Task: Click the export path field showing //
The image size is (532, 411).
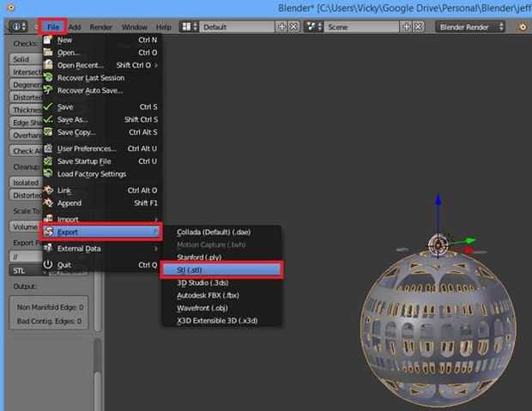Action: 26,257
